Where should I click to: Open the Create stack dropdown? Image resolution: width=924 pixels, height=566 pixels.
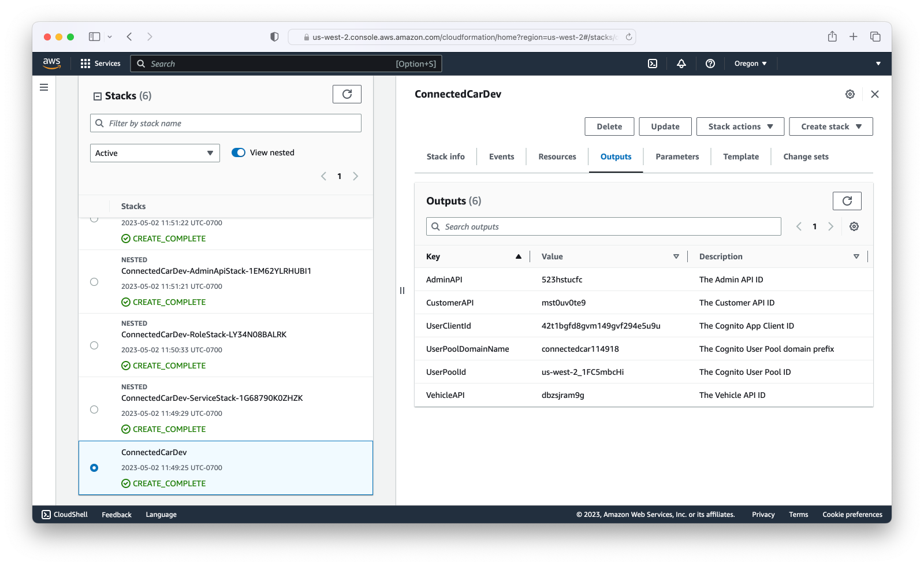coord(831,126)
